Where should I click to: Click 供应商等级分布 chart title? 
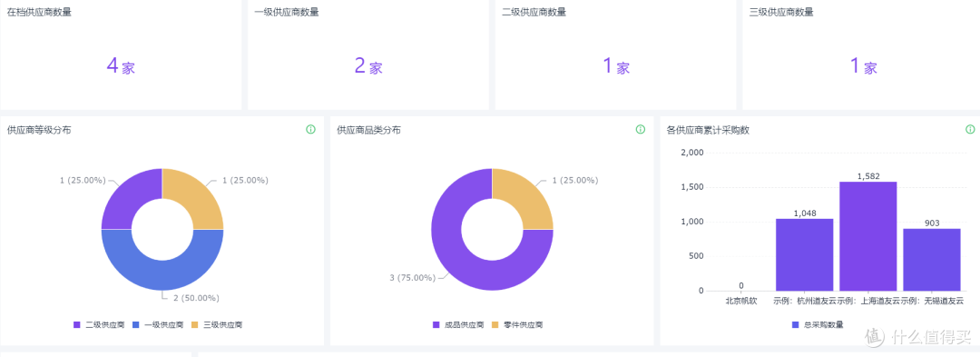click(39, 130)
